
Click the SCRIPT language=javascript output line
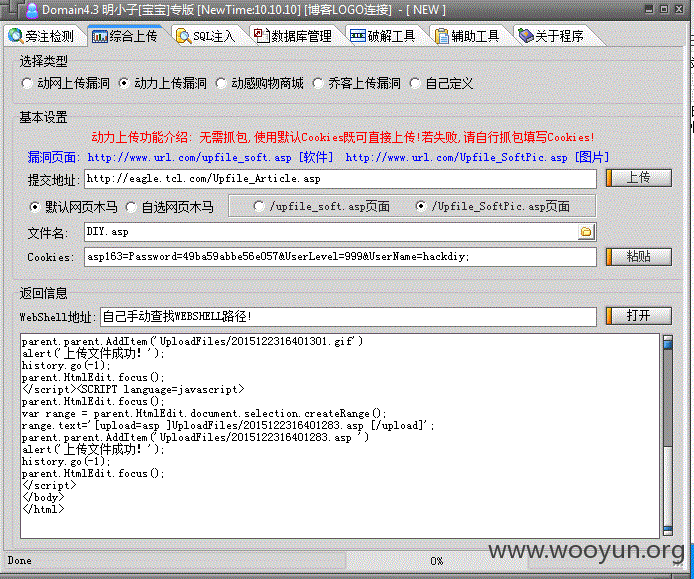[133, 390]
